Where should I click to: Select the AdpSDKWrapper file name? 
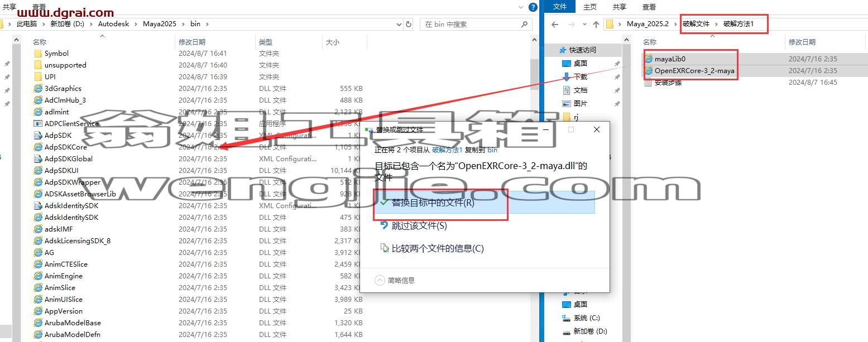(x=73, y=182)
